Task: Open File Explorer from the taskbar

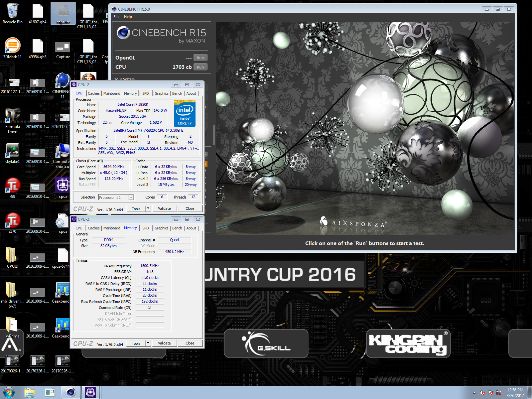Action: pyautogui.click(x=30, y=393)
